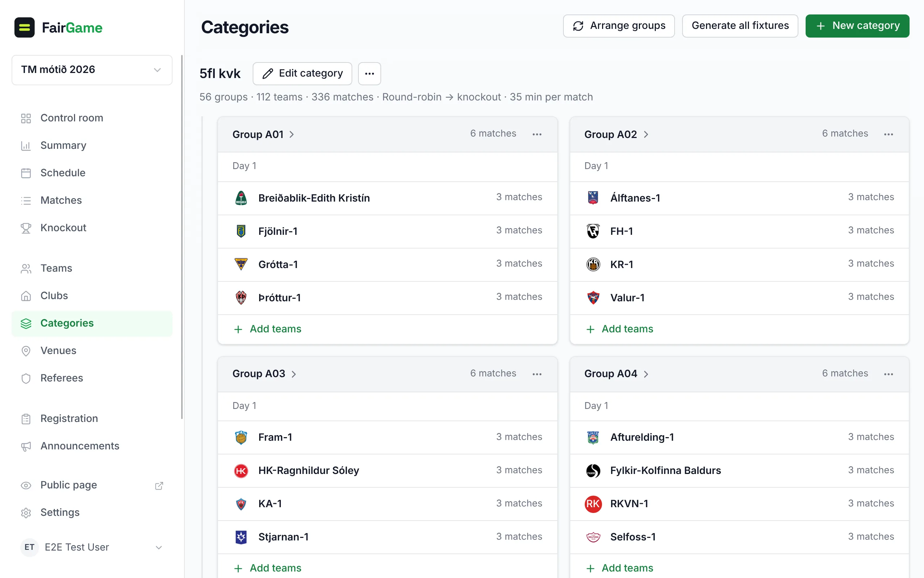
Task: Add teams to Group A01
Action: pos(268,329)
